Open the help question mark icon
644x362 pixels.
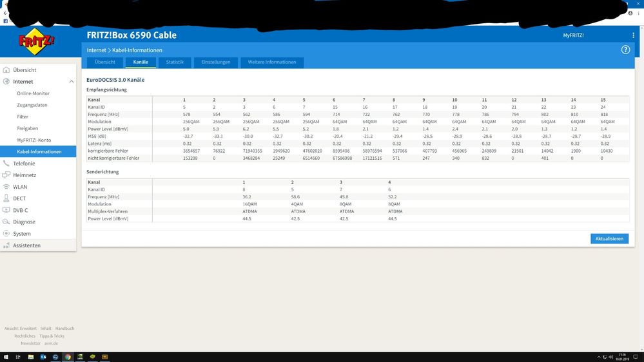click(x=625, y=50)
